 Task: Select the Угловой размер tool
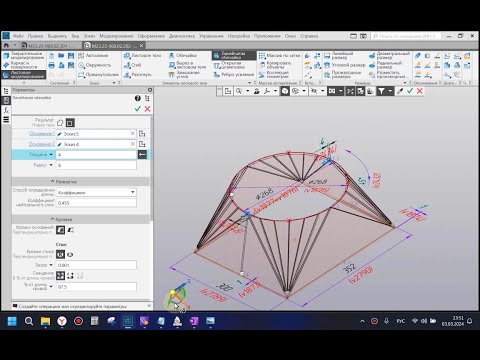pos(345,65)
